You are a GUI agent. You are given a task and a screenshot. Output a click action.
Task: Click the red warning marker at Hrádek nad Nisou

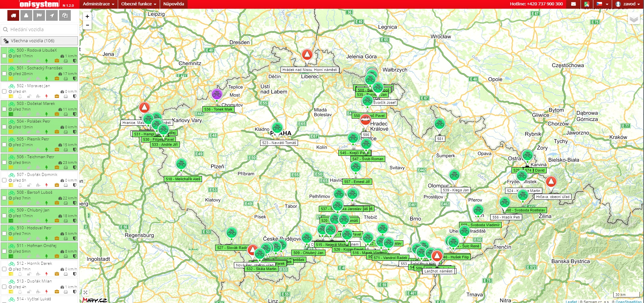coord(307,55)
